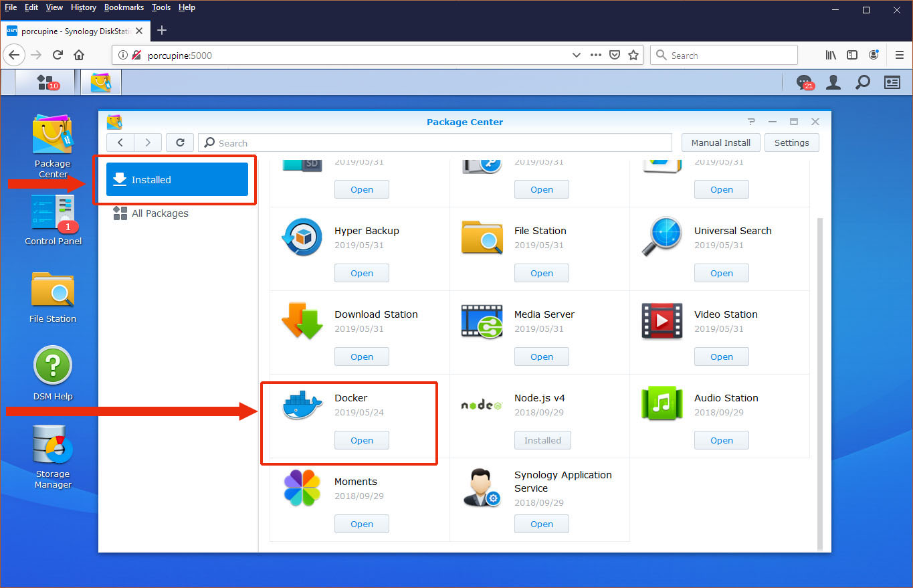
Task: Click the Audio Station package icon
Action: (x=662, y=404)
